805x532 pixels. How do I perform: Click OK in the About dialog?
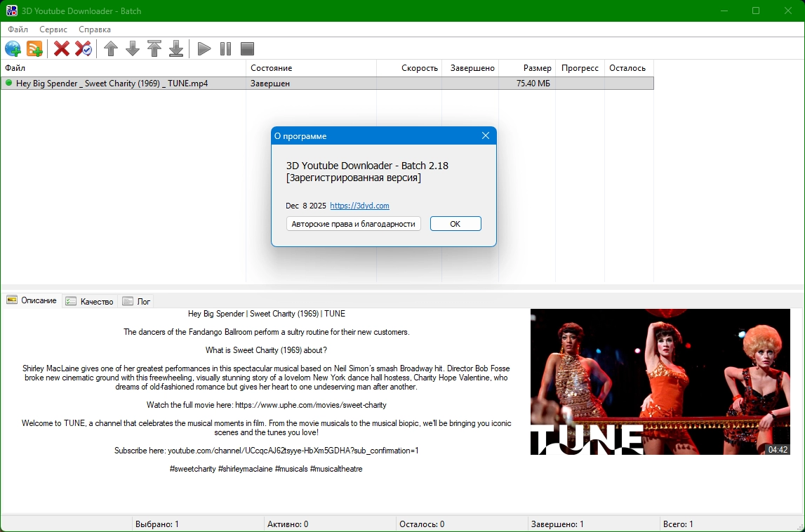pyautogui.click(x=455, y=224)
